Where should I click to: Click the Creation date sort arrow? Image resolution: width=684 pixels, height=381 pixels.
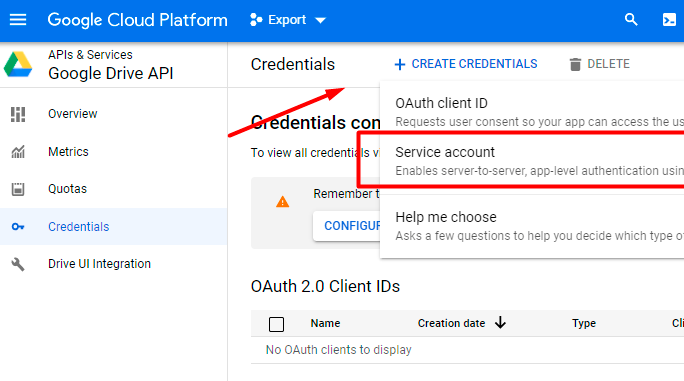coord(501,323)
